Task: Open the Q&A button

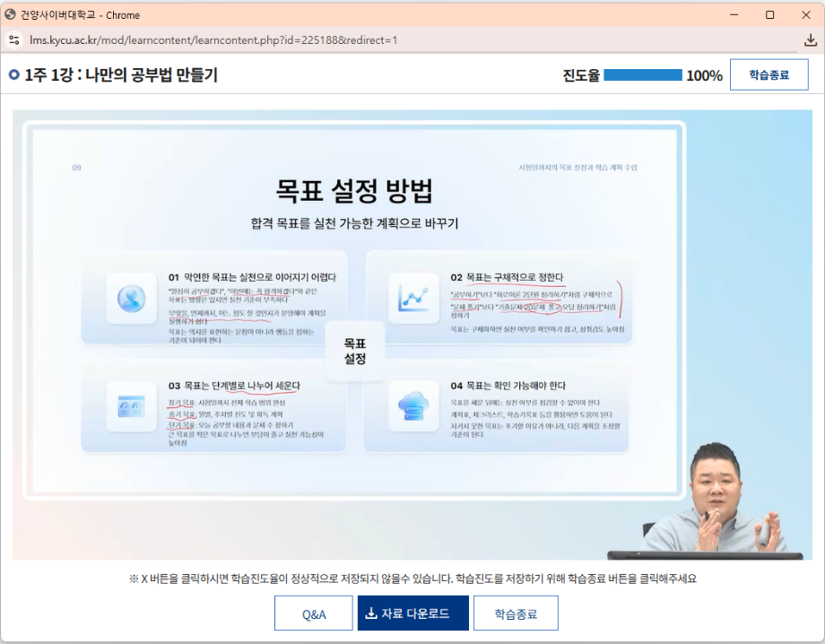Action: coord(314,613)
